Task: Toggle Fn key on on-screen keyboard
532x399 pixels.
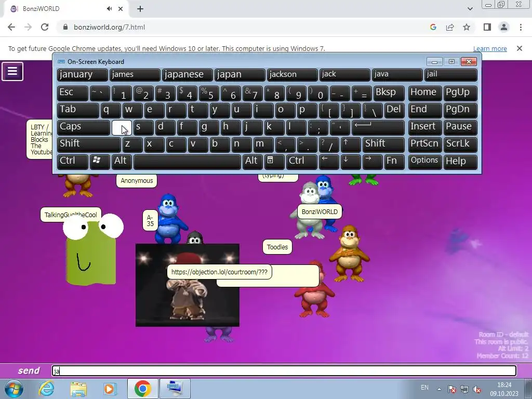Action: tap(394, 161)
